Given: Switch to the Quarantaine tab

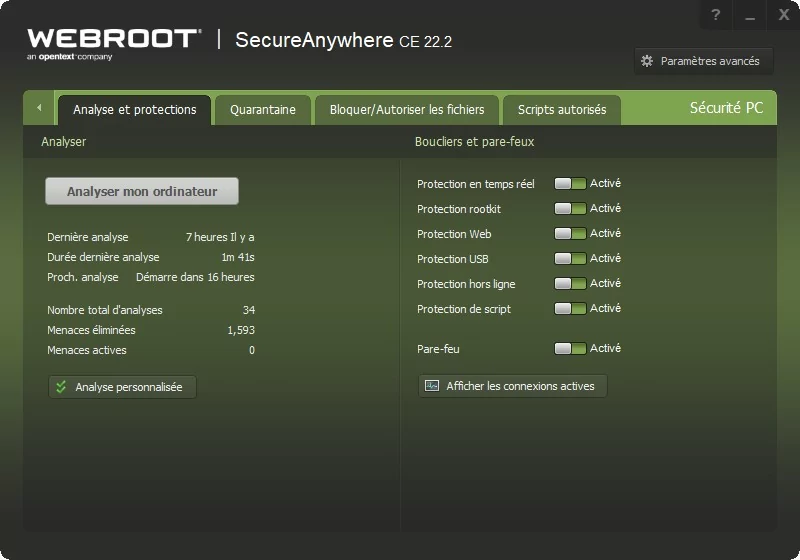Looking at the screenshot, I should pos(263,110).
